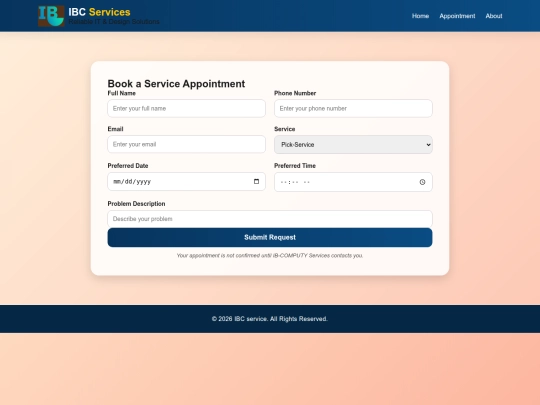Open the clock picker in Preferred Time
Screen dimensions: 540x405
[422, 182]
